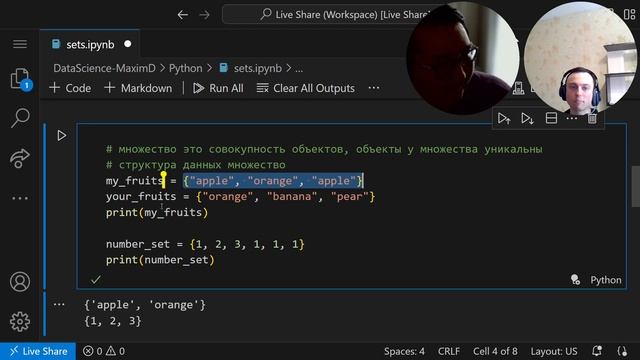640x360 pixels.
Task: Open the notifications bell
Action: coord(597,351)
